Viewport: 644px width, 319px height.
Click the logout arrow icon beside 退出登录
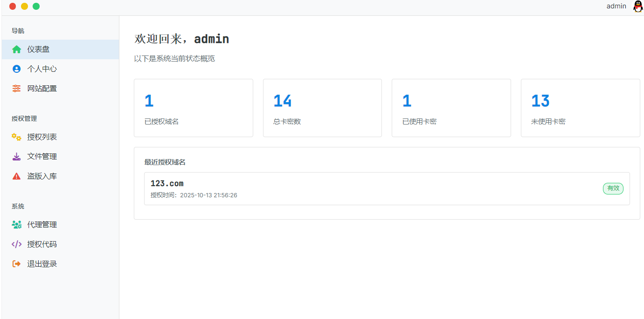point(17,264)
